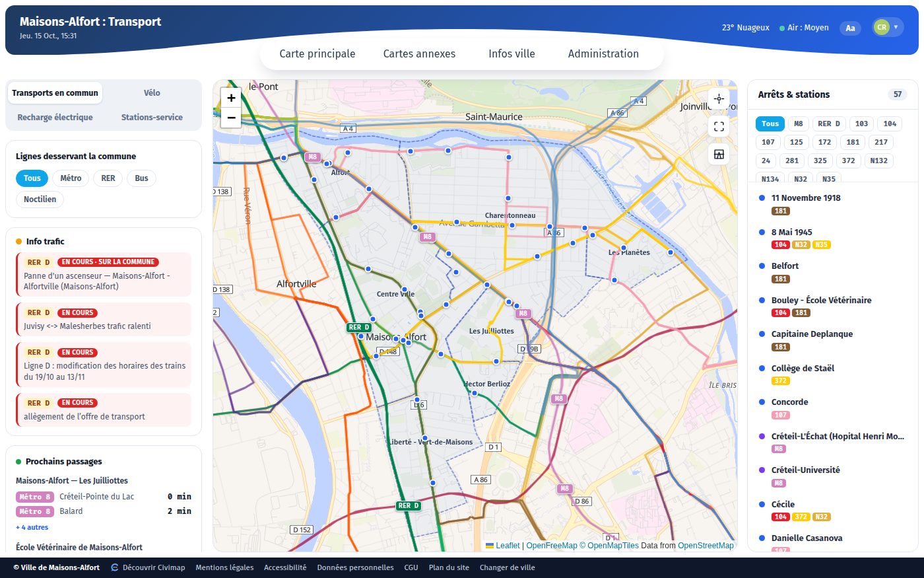Viewport: 924px width, 578px height.
Task: Select the 'Créteil-Université' stop
Action: tap(832, 476)
